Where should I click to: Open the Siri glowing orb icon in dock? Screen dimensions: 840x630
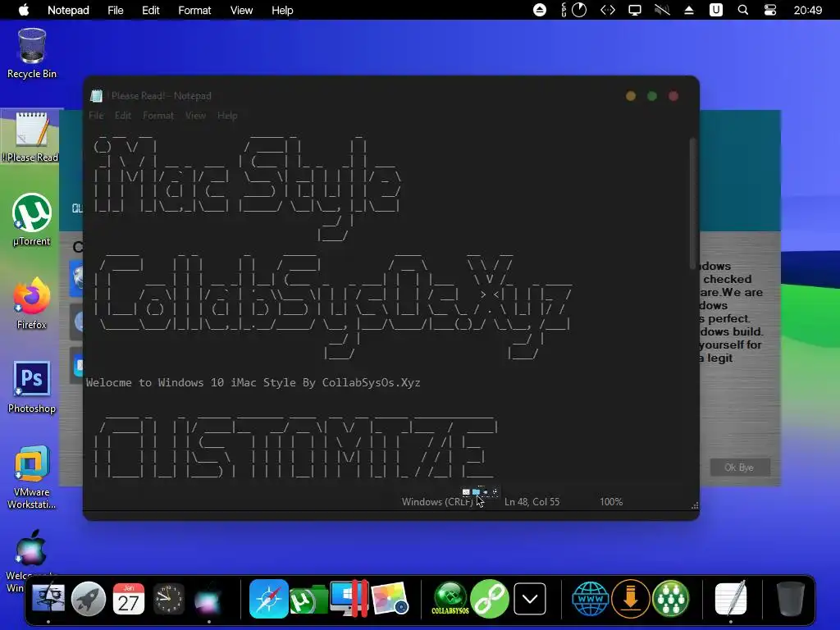pyautogui.click(x=208, y=600)
